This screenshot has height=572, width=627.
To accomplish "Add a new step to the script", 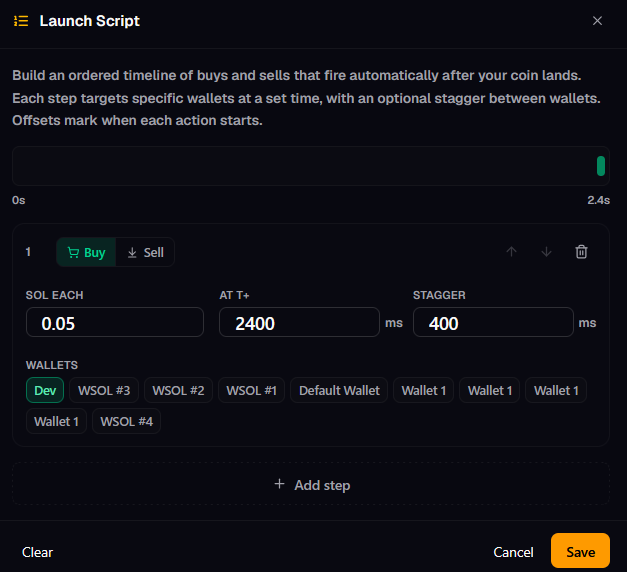I will pos(311,484).
